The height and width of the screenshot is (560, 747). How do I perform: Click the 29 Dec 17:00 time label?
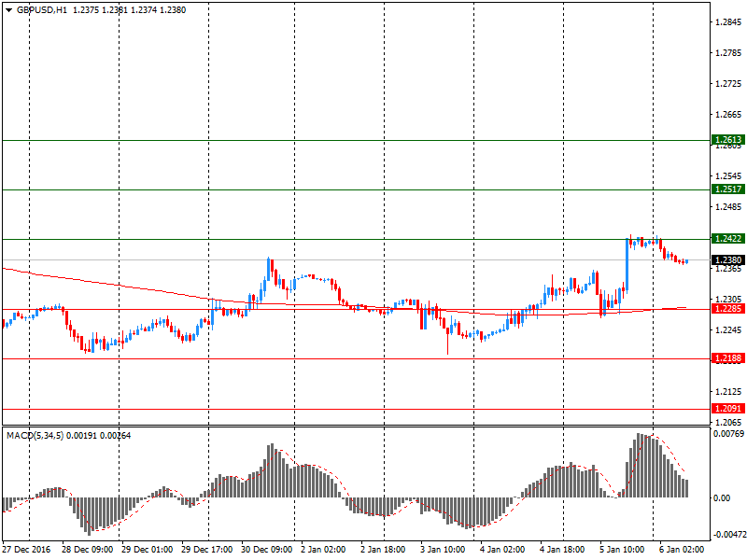click(x=207, y=550)
